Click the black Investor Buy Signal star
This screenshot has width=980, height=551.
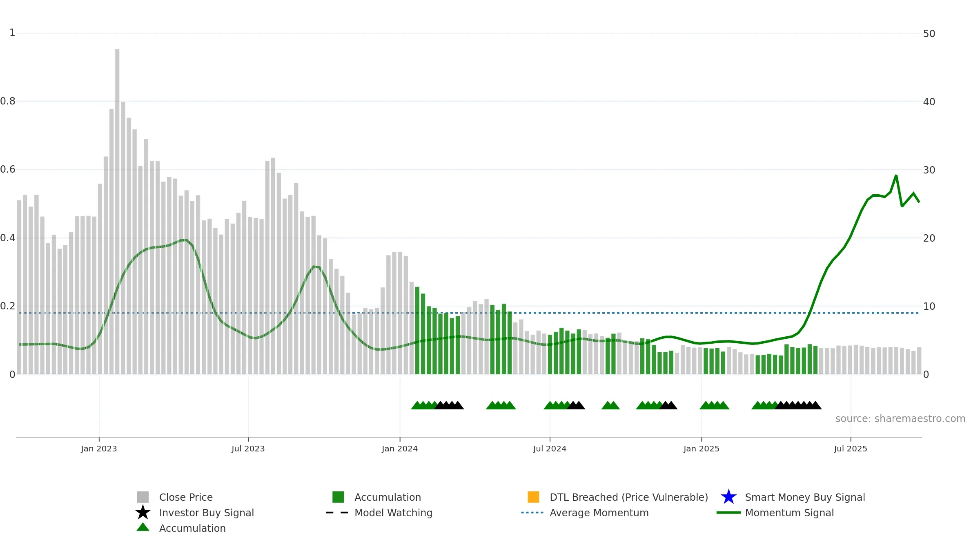tap(143, 513)
